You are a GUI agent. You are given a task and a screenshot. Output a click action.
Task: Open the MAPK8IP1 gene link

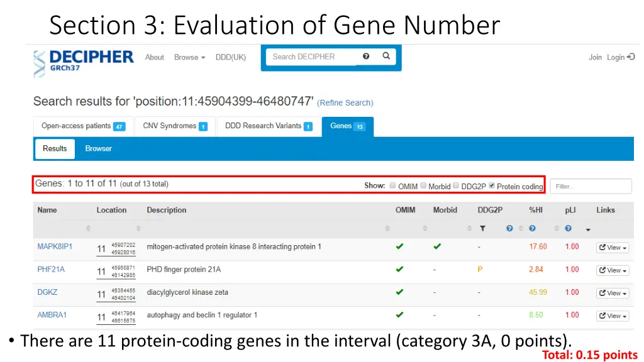point(55,246)
